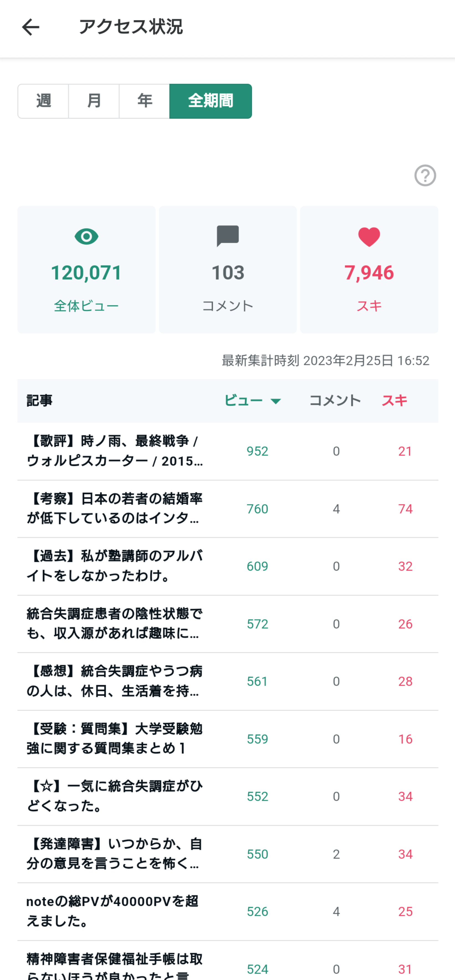Open article 【過去】私が塾講師のアルバイト
Viewport: 455px width, 980px height.
click(x=115, y=566)
